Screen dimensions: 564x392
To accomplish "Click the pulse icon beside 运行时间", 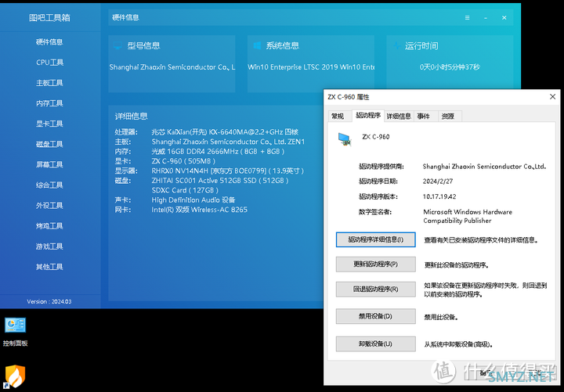I will pos(396,45).
